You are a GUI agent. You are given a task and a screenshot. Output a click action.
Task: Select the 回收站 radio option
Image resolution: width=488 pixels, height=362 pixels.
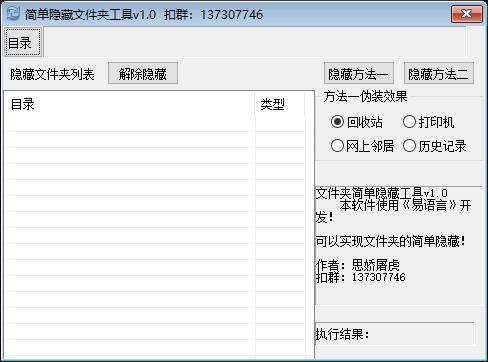click(x=357, y=122)
